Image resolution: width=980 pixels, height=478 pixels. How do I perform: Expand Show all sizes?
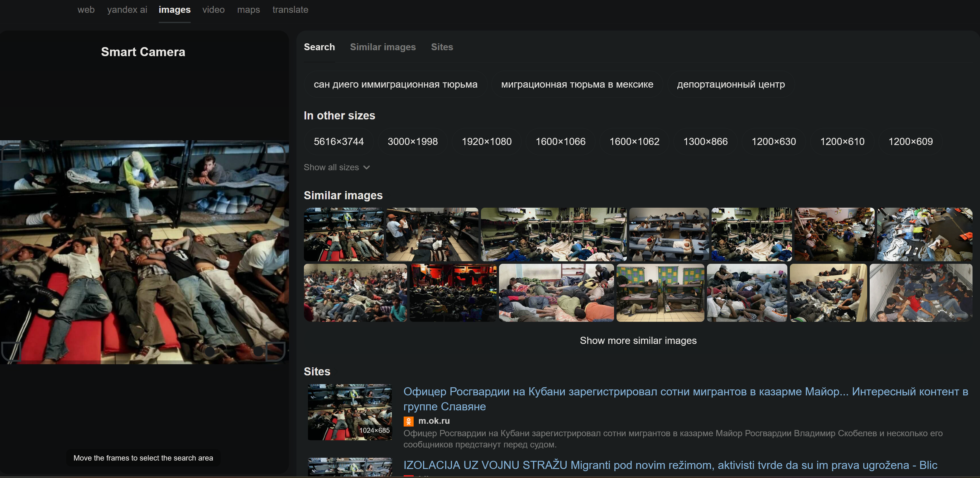pos(337,167)
